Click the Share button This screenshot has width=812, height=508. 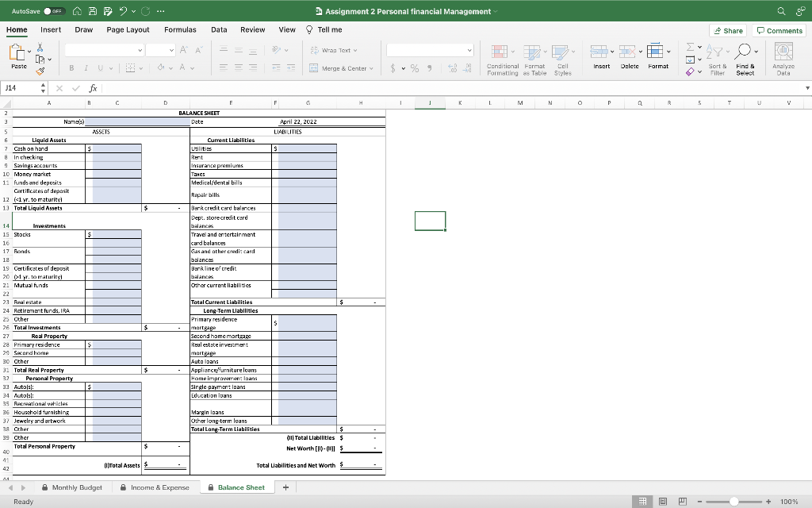coord(728,31)
